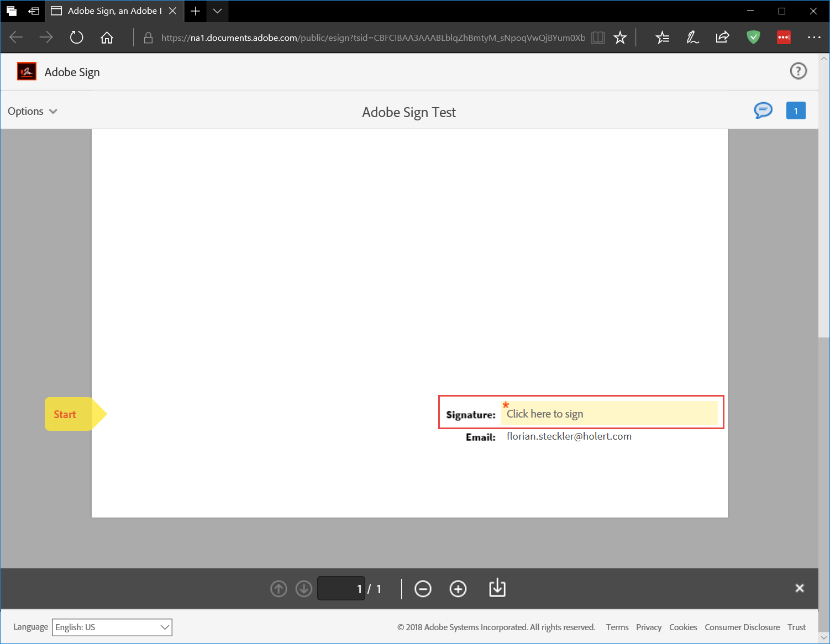Image resolution: width=830 pixels, height=644 pixels.
Task: Click the address bar URL field
Action: coord(373,38)
